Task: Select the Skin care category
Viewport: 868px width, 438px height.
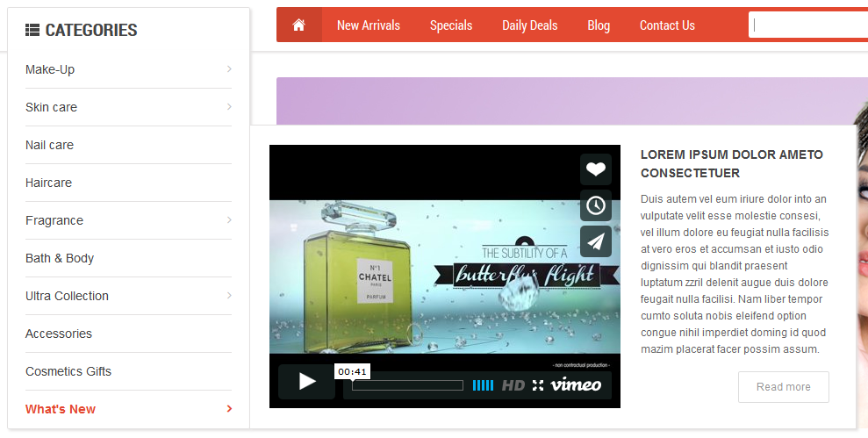Action: pos(51,107)
